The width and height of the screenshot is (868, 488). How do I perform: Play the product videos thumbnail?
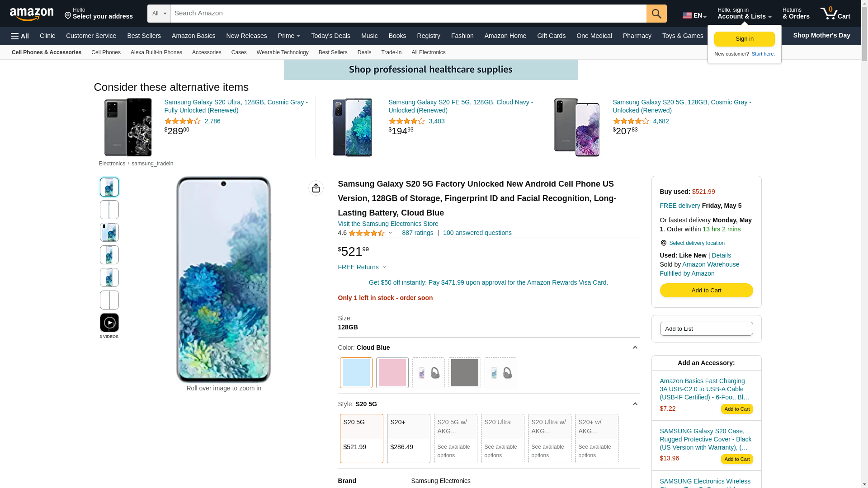(109, 323)
